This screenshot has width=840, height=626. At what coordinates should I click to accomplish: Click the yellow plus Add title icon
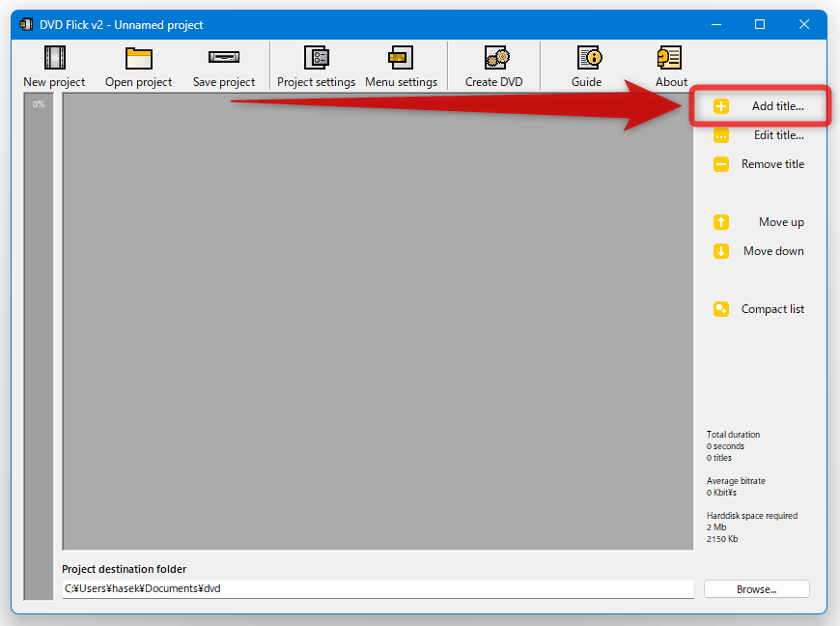coord(721,106)
